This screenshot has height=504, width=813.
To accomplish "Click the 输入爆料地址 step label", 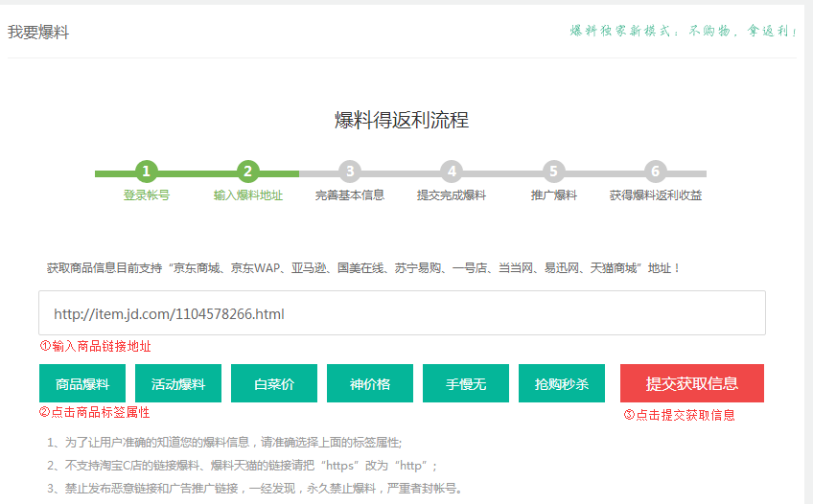I will pos(248,195).
